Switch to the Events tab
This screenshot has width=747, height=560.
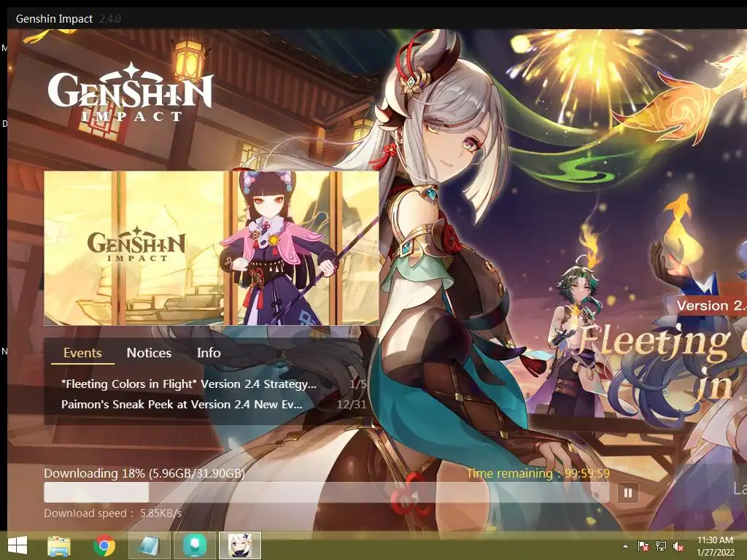[82, 353]
